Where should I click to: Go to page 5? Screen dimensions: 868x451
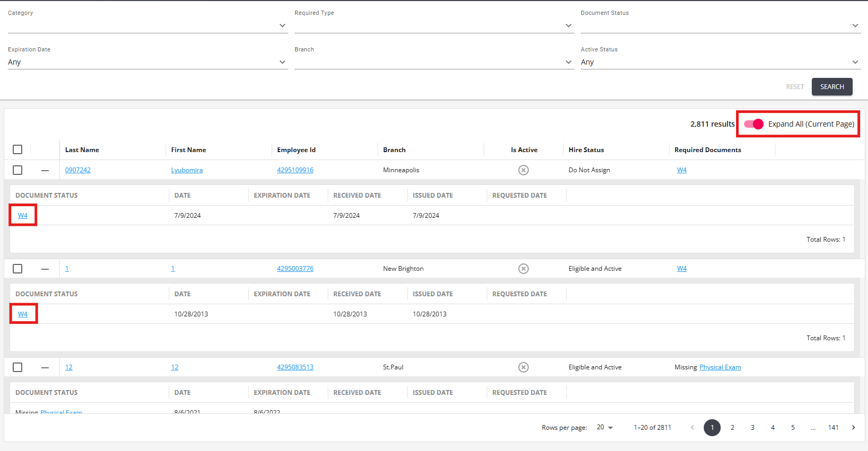[x=793, y=428]
